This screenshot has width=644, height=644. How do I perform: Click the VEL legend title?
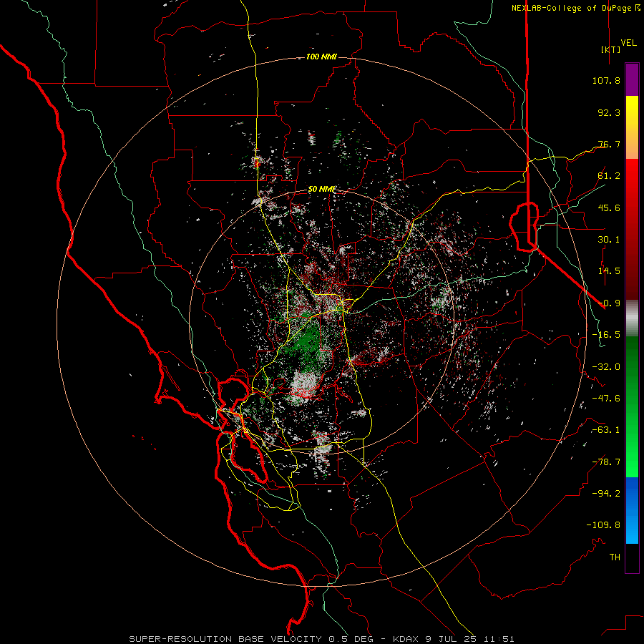pos(628,43)
